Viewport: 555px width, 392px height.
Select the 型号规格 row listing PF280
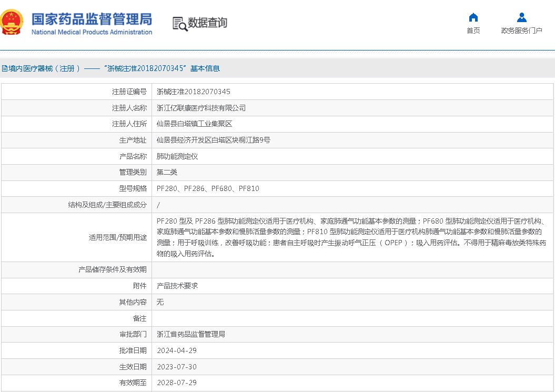click(208, 188)
